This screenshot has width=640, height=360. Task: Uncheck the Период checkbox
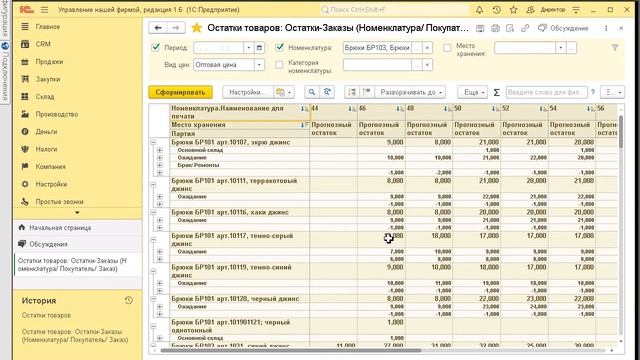pos(156,47)
